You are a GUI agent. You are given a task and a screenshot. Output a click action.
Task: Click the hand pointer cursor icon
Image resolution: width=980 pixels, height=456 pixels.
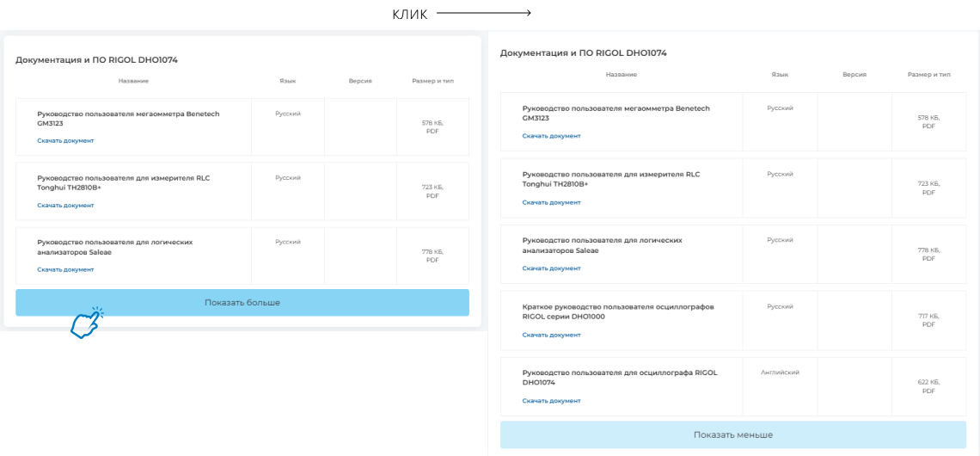(85, 324)
